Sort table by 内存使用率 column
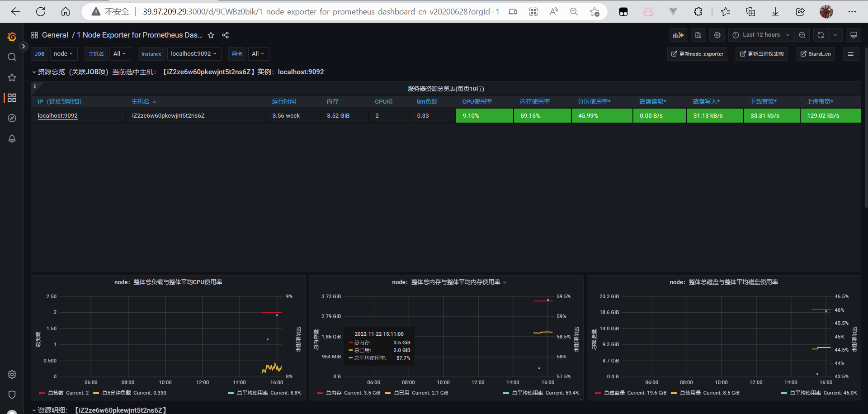868x414 pixels. (x=535, y=102)
